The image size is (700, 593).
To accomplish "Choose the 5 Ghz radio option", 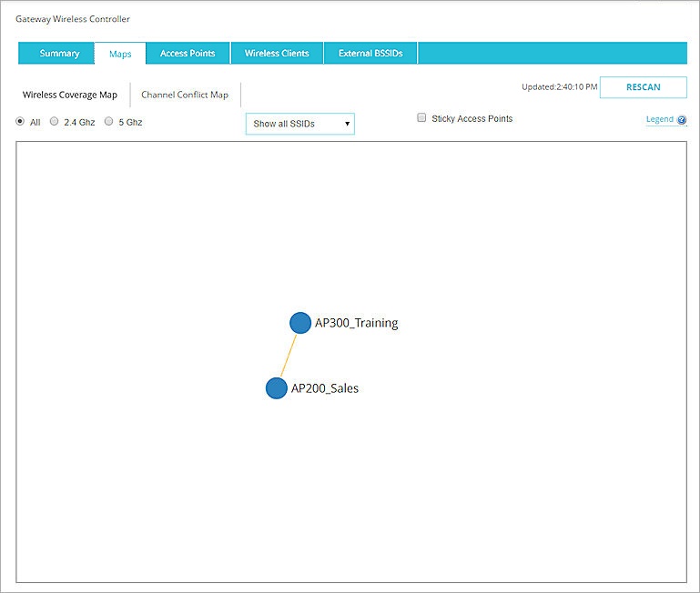I will pos(109,122).
